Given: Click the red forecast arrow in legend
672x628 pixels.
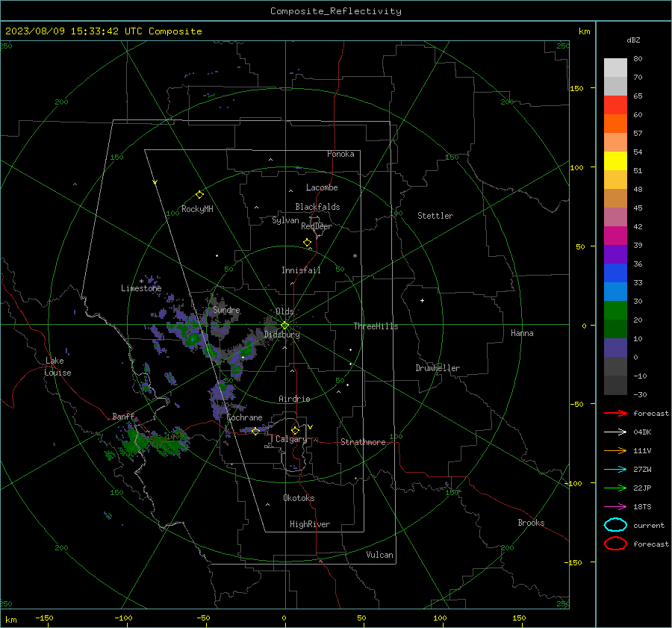Looking at the screenshot, I should pos(615,413).
